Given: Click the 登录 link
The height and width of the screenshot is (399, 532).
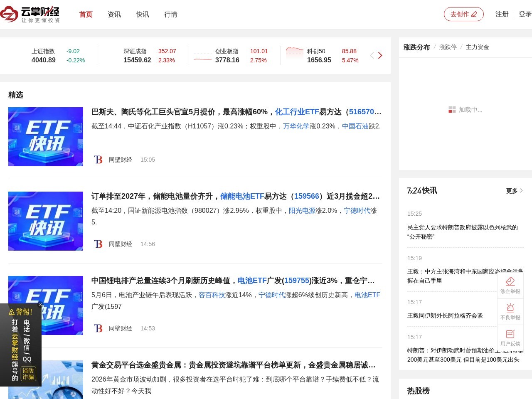Looking at the screenshot, I should [525, 14].
